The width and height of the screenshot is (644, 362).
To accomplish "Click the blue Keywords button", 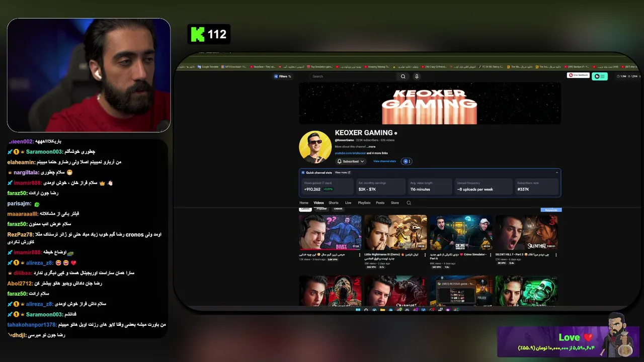I will (x=551, y=210).
